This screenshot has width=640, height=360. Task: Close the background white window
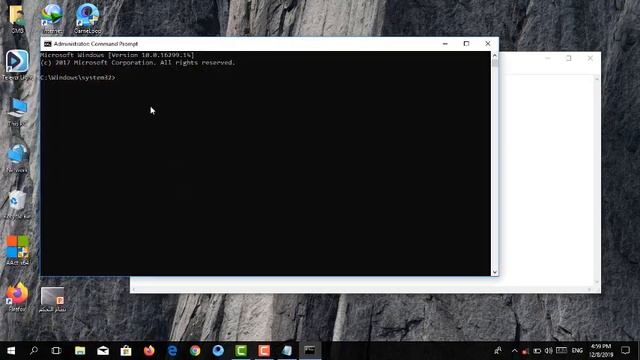coord(590,58)
